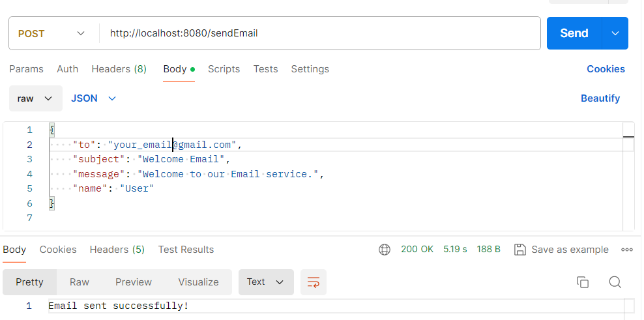Open the three-dot more options menu

point(627,250)
